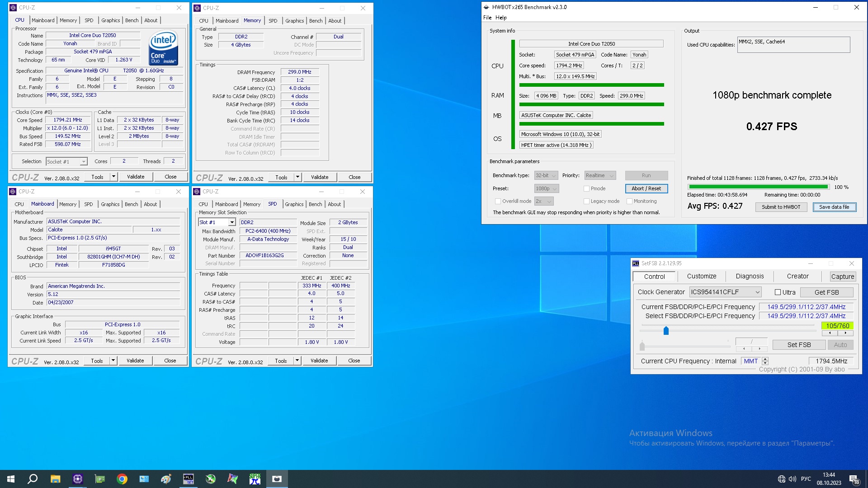Open the Creator tab in SetFSB

pyautogui.click(x=797, y=277)
